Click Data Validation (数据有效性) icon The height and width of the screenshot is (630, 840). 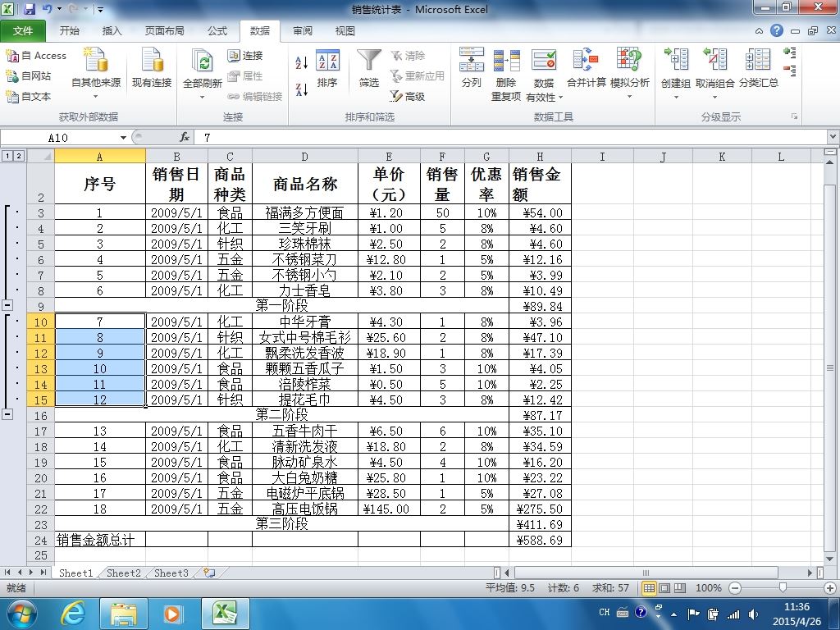[544, 60]
